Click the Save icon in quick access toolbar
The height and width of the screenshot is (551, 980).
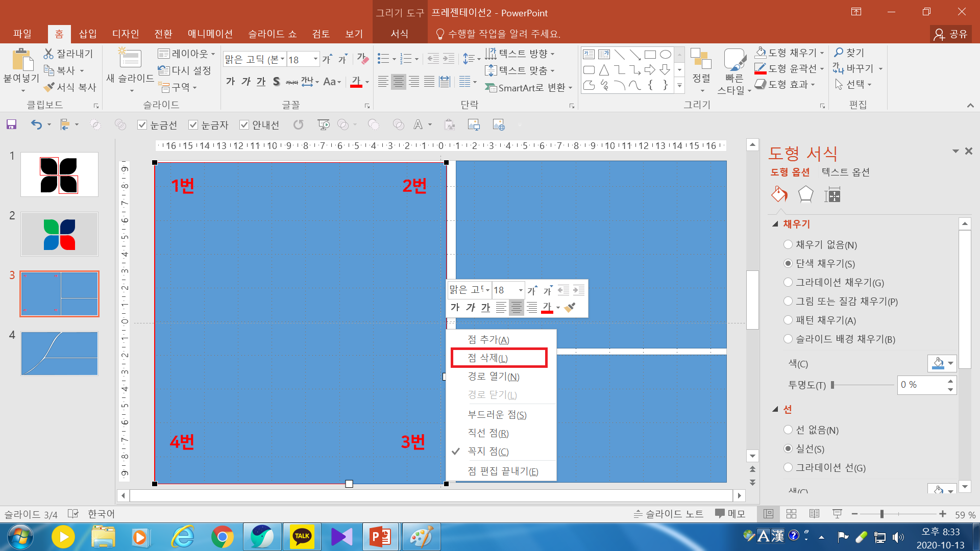coord(11,124)
